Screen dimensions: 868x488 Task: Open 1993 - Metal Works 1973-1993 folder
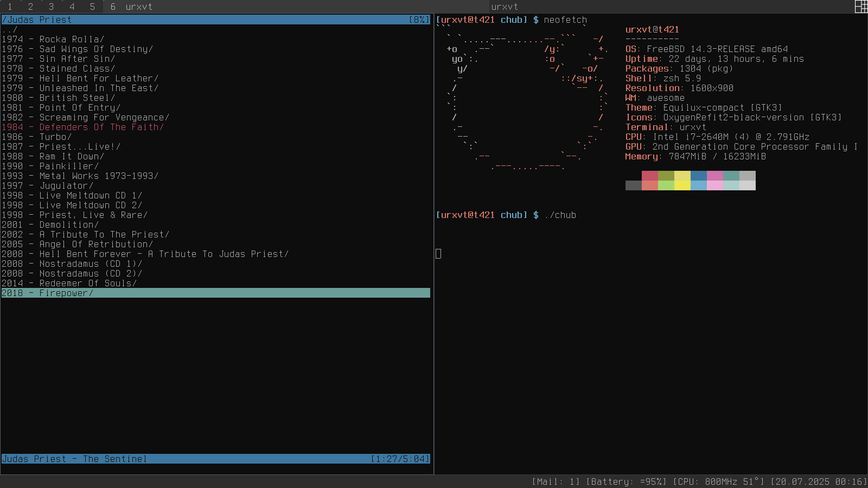pos(80,176)
